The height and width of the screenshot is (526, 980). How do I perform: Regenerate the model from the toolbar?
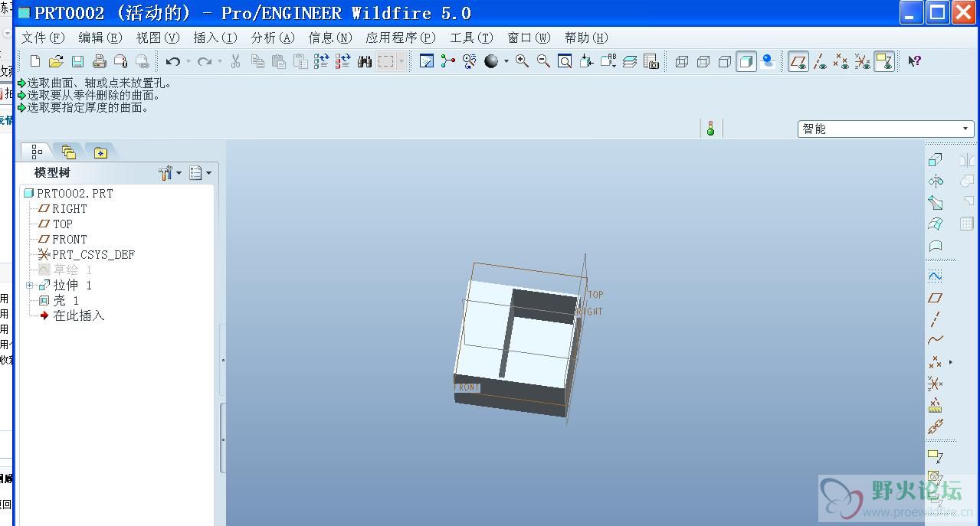coord(322,61)
